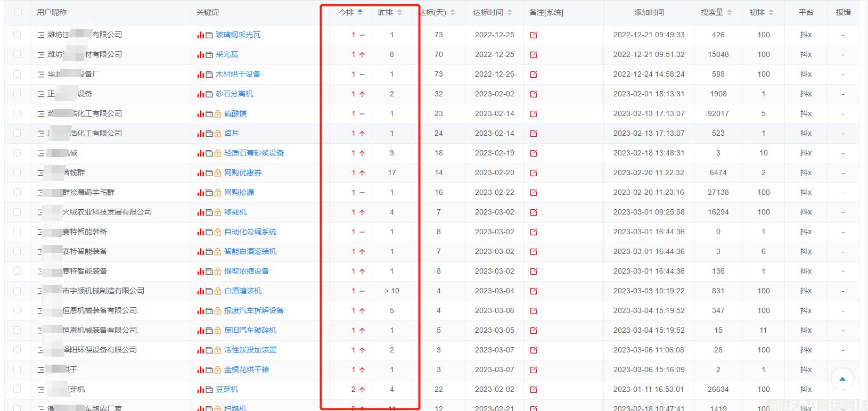This screenshot has width=868, height=411.
Task: Click the calendar icon beside 卤片 keyword
Action: click(x=209, y=134)
